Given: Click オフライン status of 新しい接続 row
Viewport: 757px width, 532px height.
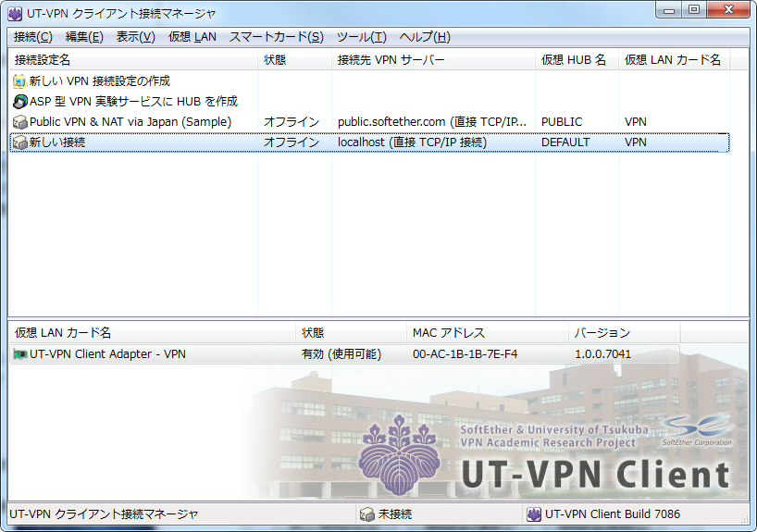Looking at the screenshot, I should pyautogui.click(x=292, y=142).
